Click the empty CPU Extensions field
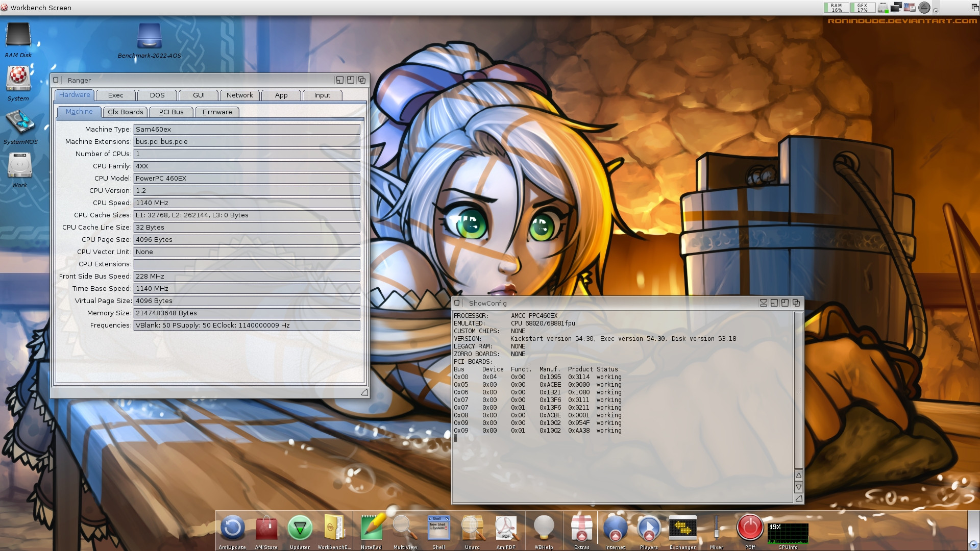 (x=247, y=264)
